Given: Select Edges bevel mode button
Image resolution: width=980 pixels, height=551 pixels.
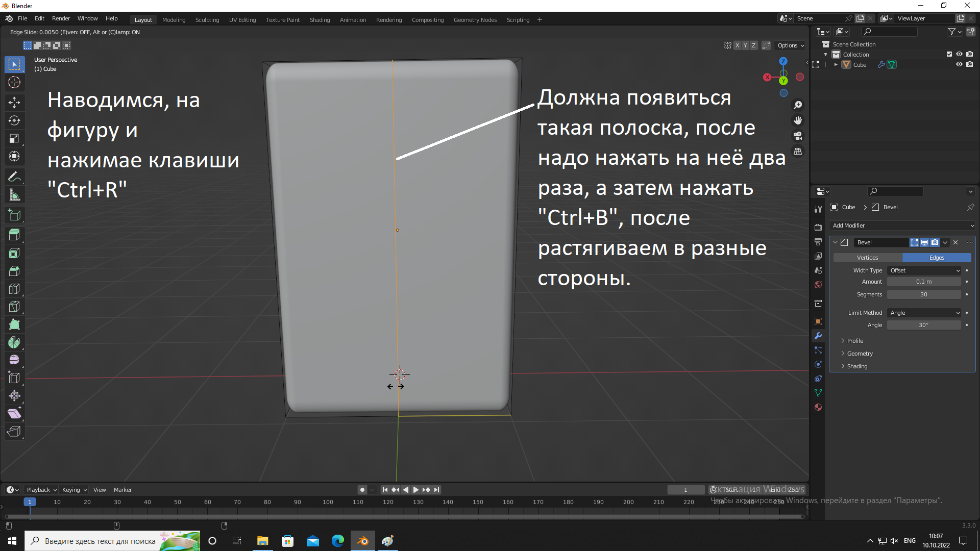Looking at the screenshot, I should tap(937, 258).
